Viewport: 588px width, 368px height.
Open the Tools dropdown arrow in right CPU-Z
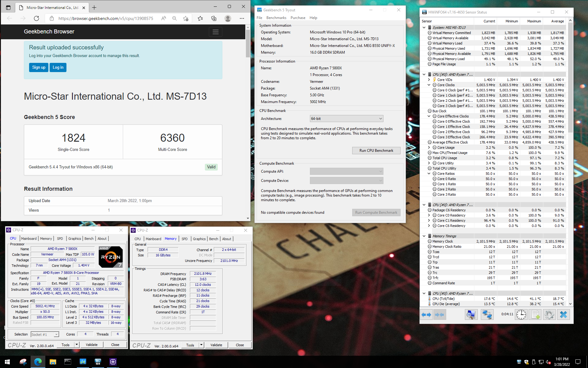202,345
